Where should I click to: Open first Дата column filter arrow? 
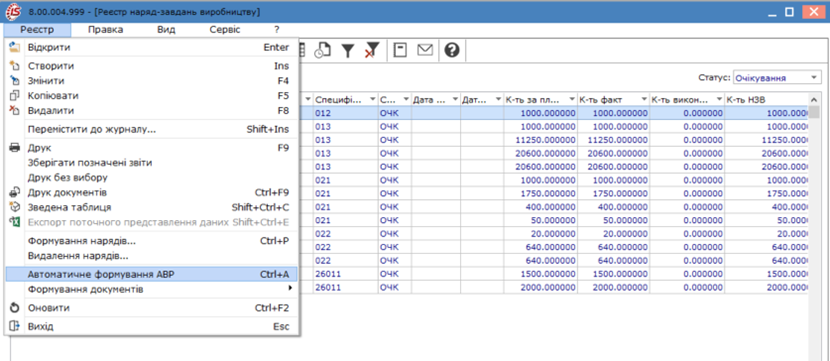455,100
